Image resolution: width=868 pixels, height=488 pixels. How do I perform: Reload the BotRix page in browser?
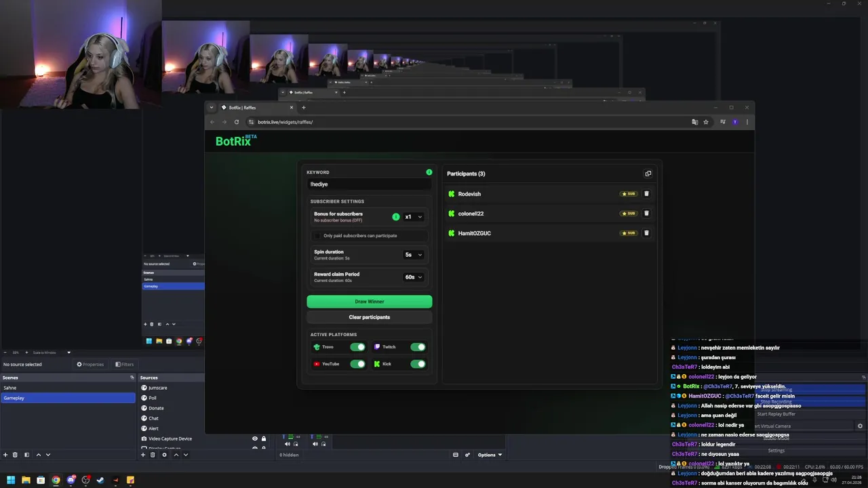coord(237,122)
